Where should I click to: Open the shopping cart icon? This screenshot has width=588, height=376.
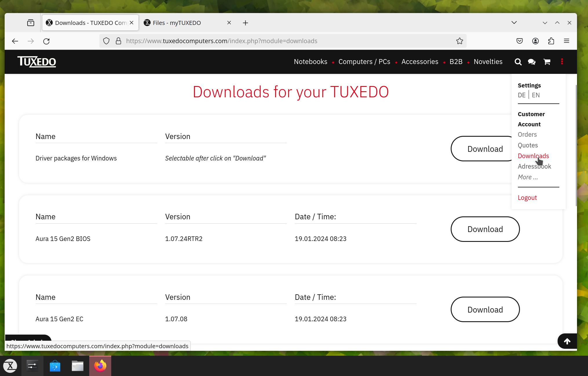[547, 62]
